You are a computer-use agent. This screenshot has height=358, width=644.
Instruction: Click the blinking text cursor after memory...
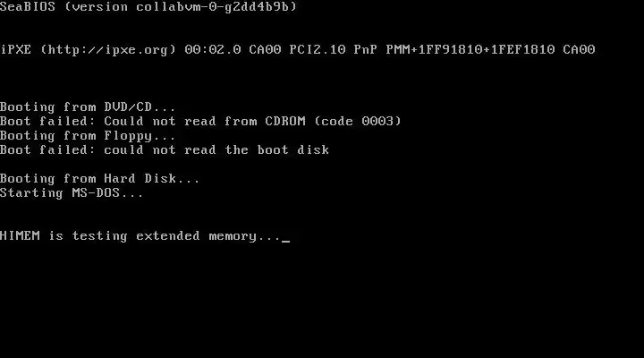click(286, 241)
